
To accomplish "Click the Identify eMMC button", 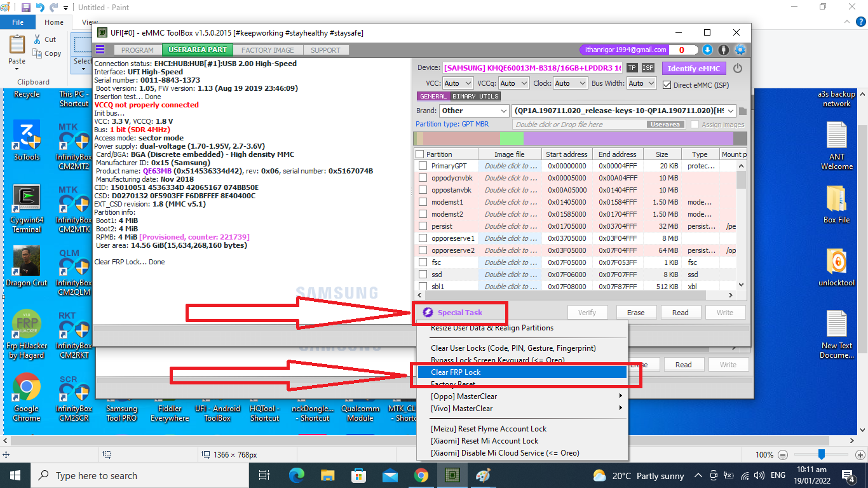I will 694,68.
